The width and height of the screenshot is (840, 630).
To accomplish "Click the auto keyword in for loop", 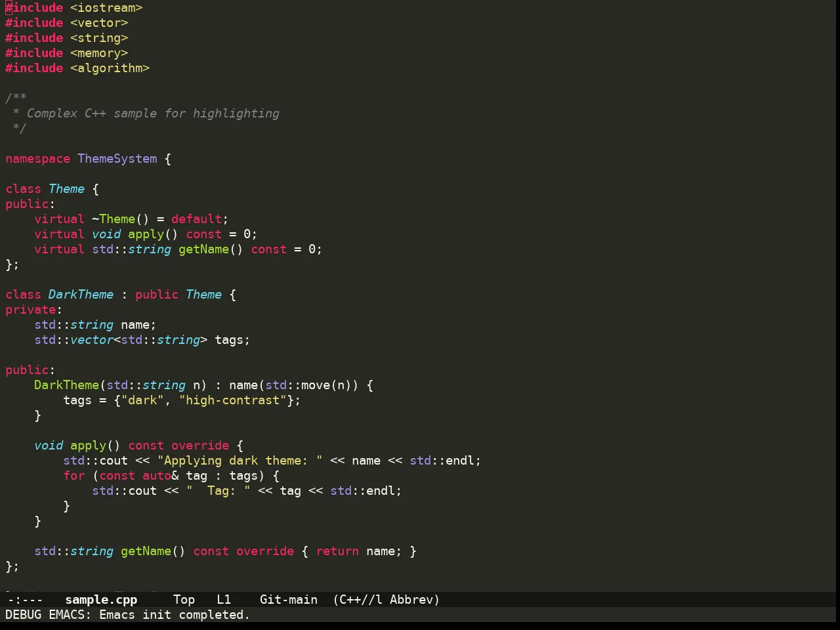I will click(157, 476).
